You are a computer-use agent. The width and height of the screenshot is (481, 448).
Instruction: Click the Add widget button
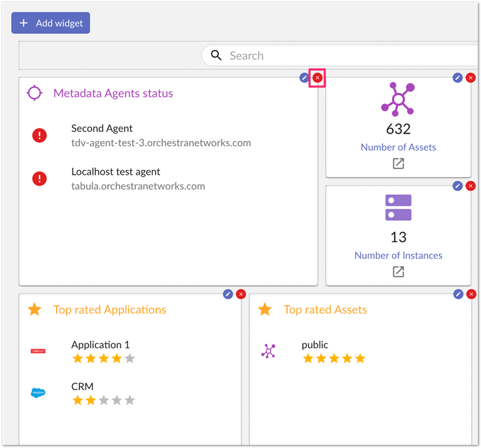(51, 23)
